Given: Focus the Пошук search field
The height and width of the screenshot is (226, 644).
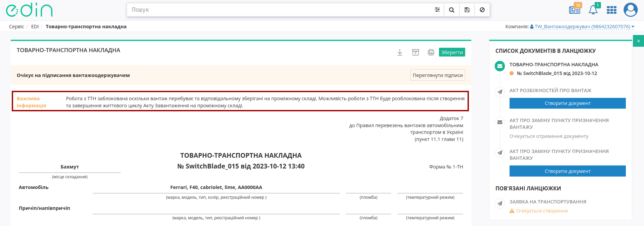Looking at the screenshot, I should (x=279, y=10).
